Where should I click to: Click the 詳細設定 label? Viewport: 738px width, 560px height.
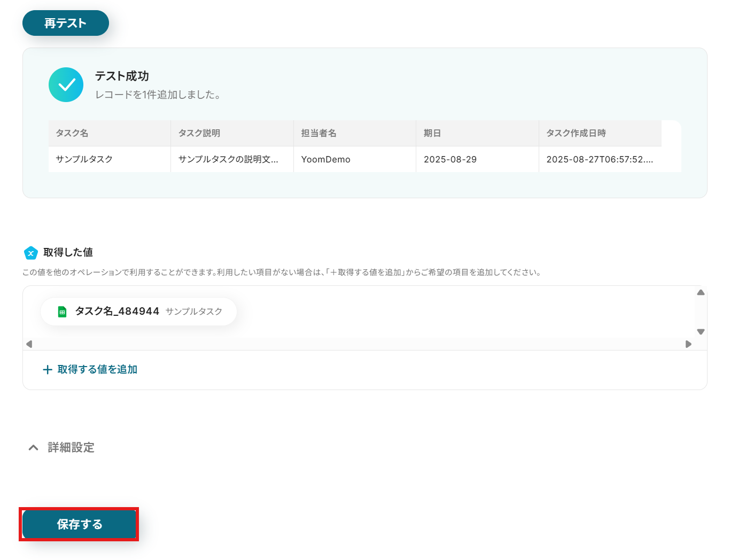(71, 447)
